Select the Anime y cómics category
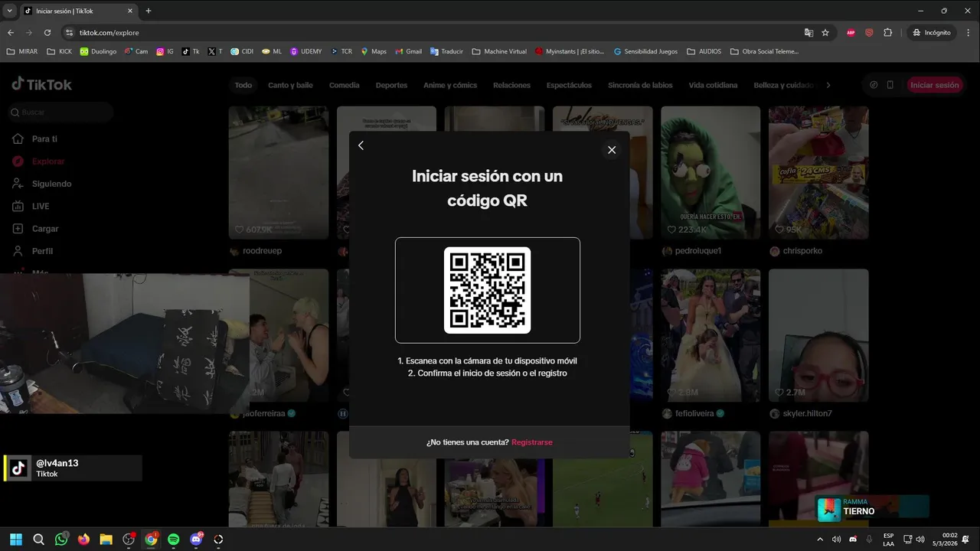 click(x=450, y=85)
